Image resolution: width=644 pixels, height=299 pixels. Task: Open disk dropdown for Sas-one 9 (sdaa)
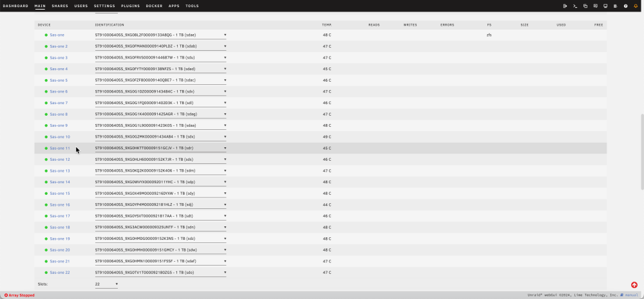tap(160, 125)
